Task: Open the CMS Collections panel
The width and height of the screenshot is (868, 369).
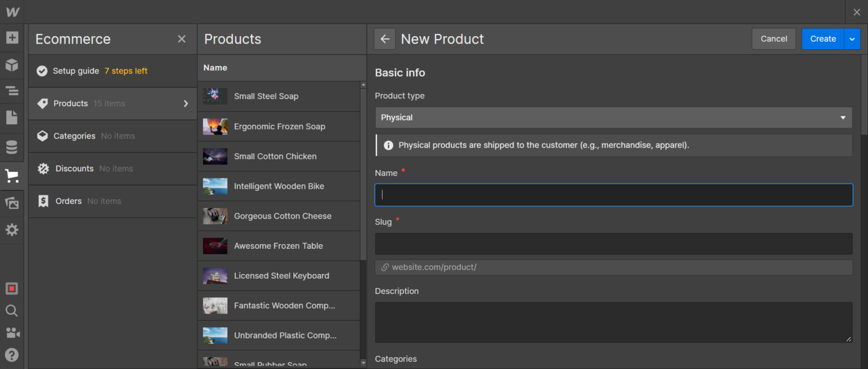Action: pyautogui.click(x=12, y=147)
